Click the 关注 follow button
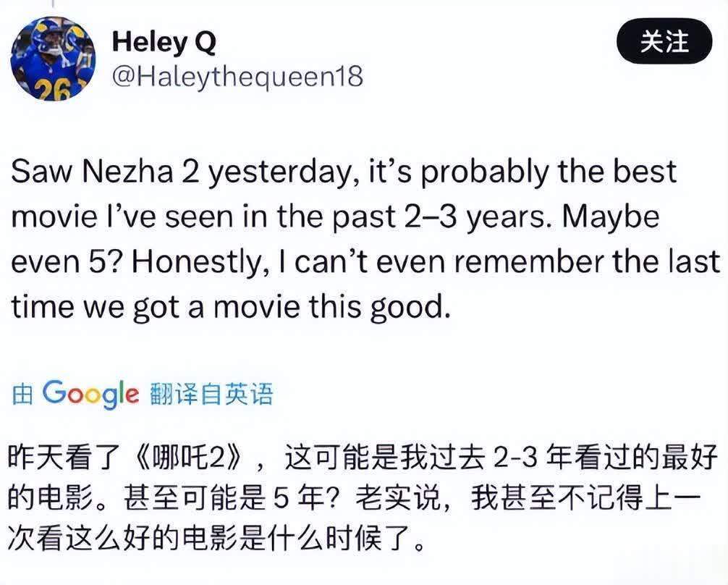This screenshot has width=728, height=585. tap(664, 42)
